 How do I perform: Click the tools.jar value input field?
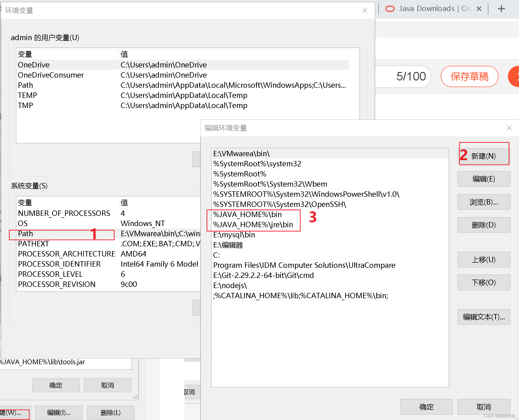[x=66, y=362]
